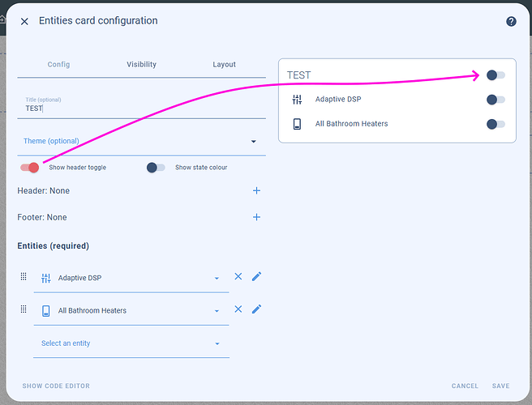Image resolution: width=532 pixels, height=405 pixels.
Task: Add a footer with the plus icon
Action: pyautogui.click(x=256, y=217)
